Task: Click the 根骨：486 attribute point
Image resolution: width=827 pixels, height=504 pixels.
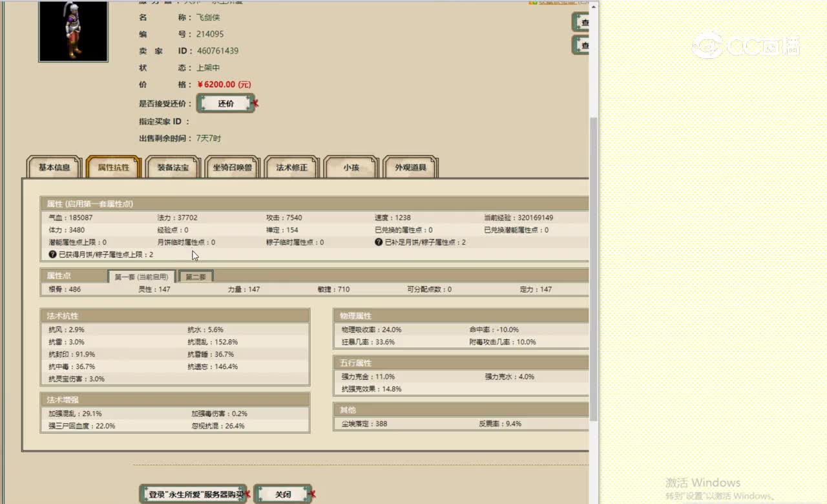Action: 65,289
